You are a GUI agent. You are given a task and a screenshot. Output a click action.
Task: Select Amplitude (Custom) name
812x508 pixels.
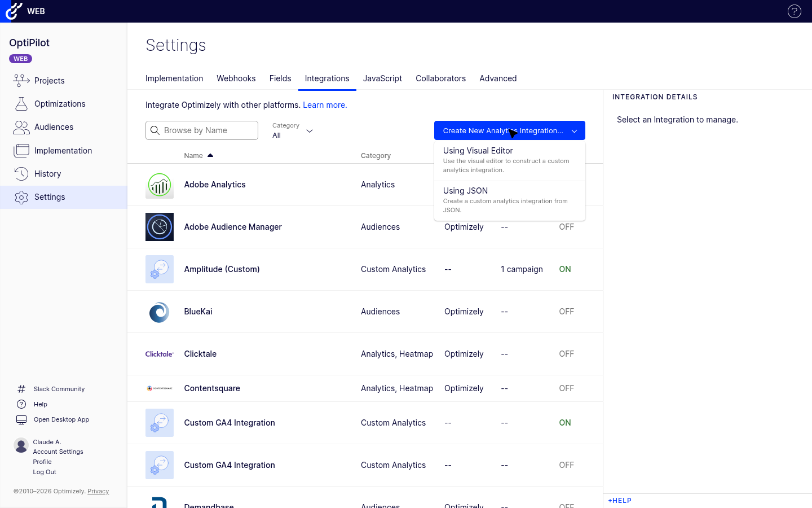222,269
